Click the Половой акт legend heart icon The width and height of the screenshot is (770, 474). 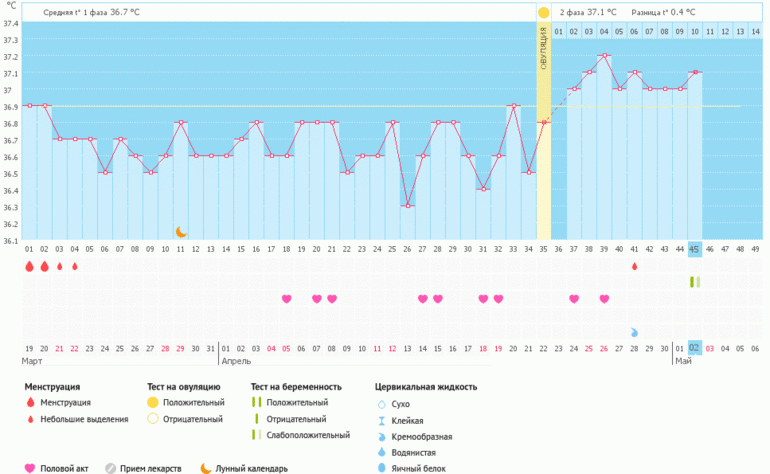point(29,467)
